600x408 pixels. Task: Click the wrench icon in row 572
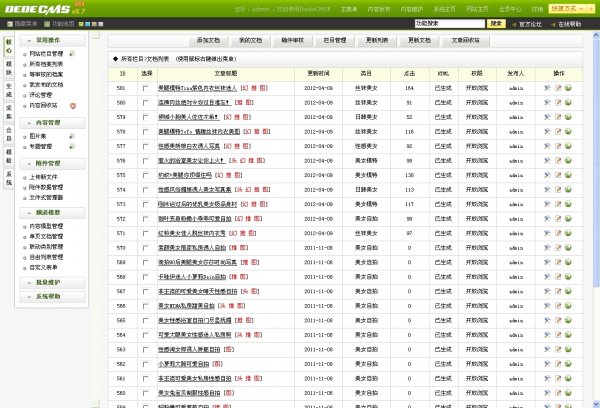coord(548,219)
